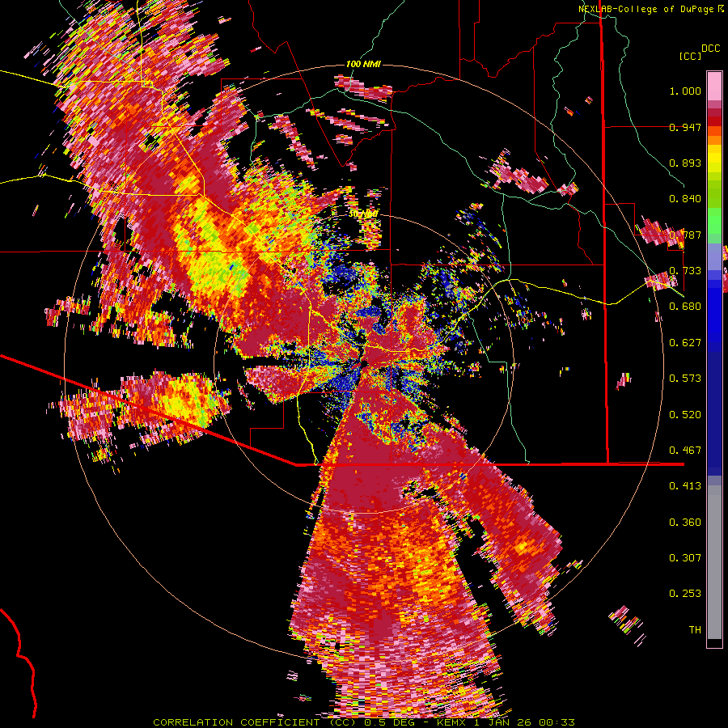Select the 0.573 scale value
This screenshot has height=728, width=728.
click(x=685, y=379)
